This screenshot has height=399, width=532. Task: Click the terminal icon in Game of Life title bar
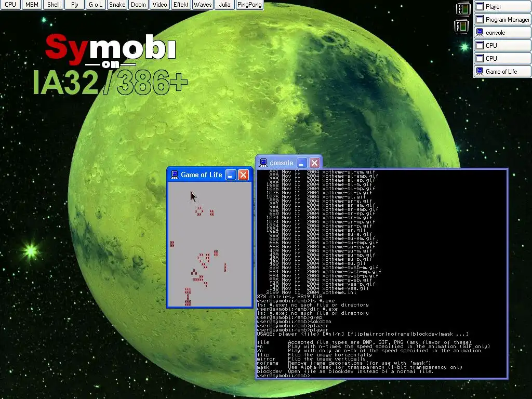[x=175, y=175]
